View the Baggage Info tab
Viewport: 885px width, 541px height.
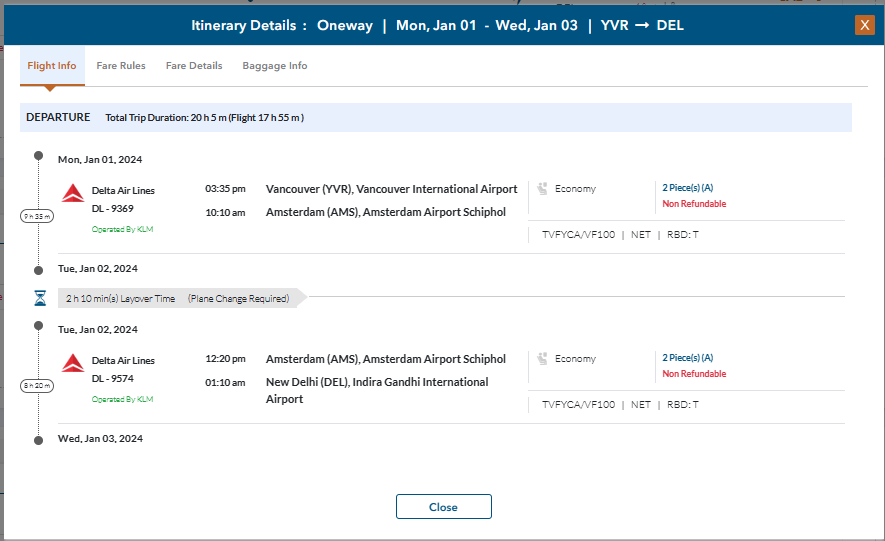click(275, 66)
